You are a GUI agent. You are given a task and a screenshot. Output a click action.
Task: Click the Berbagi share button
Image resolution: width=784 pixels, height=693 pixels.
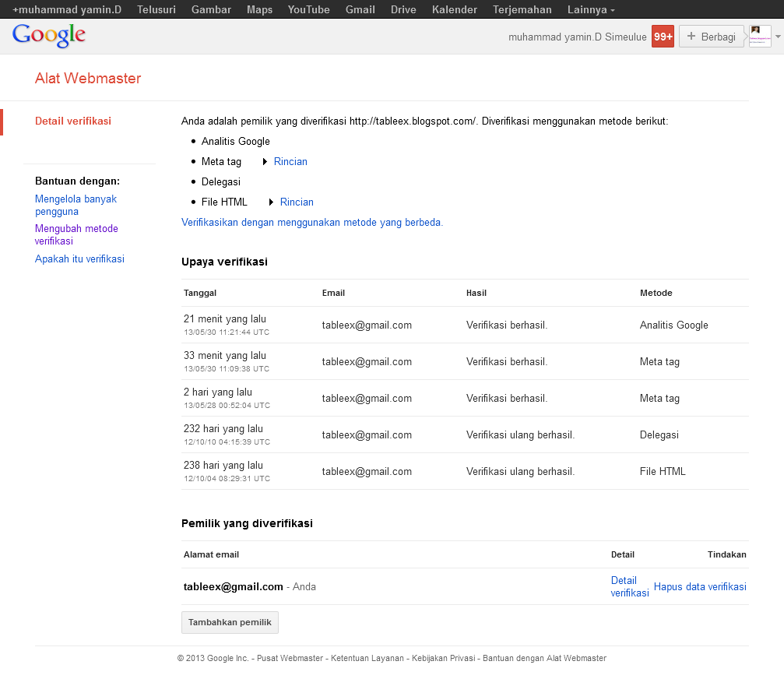click(x=711, y=37)
